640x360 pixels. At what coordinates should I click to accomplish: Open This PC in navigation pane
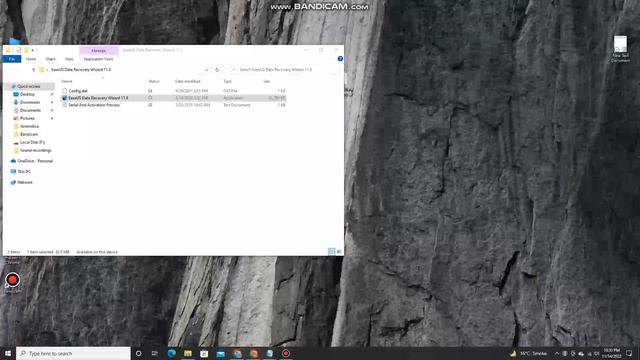click(x=24, y=172)
